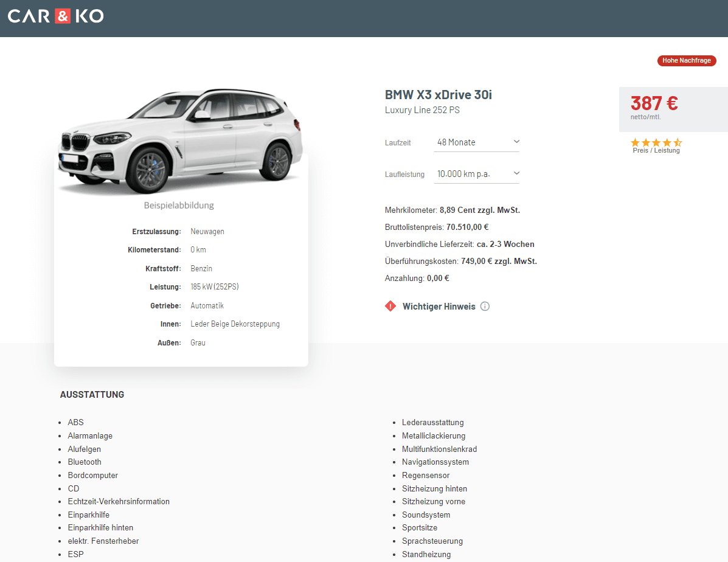The image size is (728, 562).
Task: Click the Einparkhilfe hinten equipment item
Action: tap(100, 527)
